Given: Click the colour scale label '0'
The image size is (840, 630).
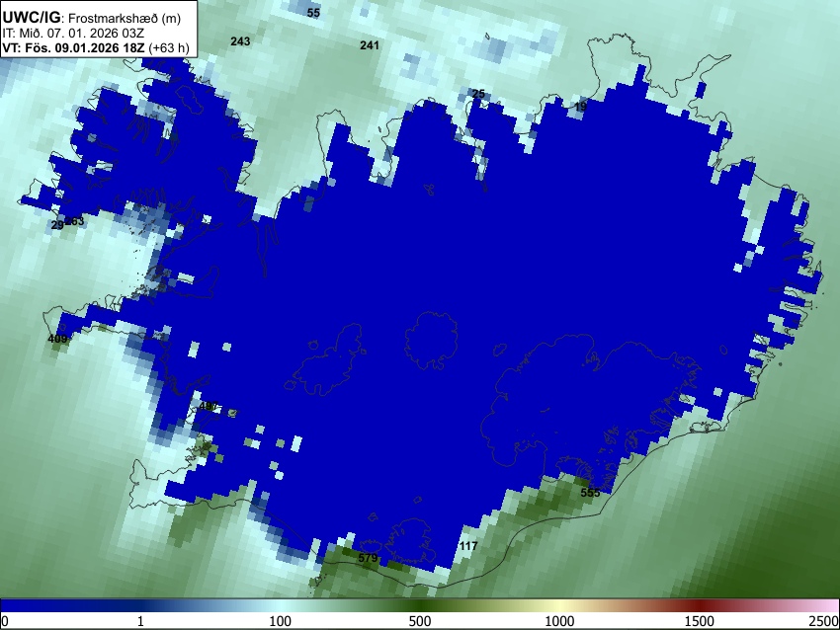Looking at the screenshot, I should coord(5,621).
